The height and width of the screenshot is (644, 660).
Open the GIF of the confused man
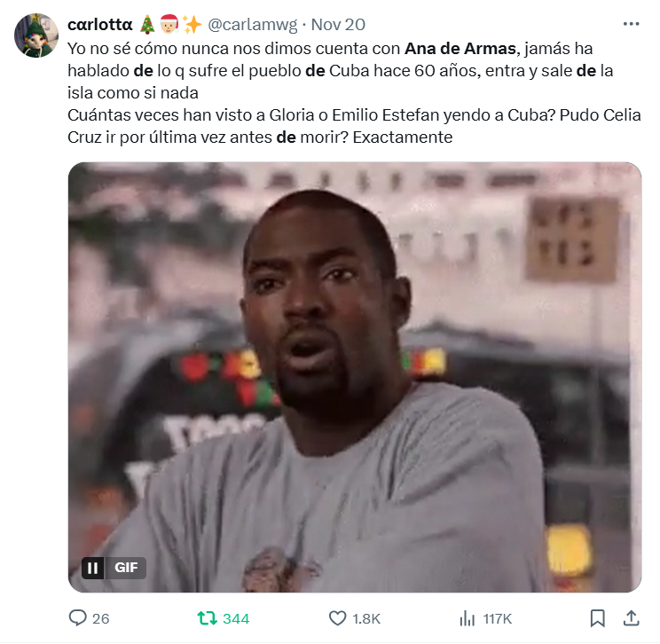[x=355, y=377]
